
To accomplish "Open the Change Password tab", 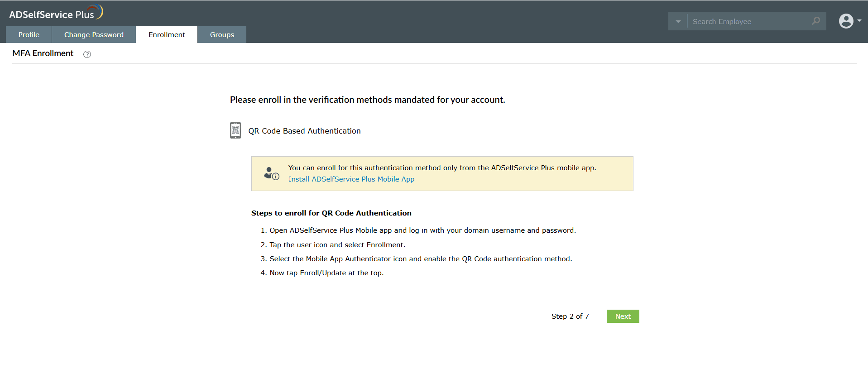I will coord(94,34).
